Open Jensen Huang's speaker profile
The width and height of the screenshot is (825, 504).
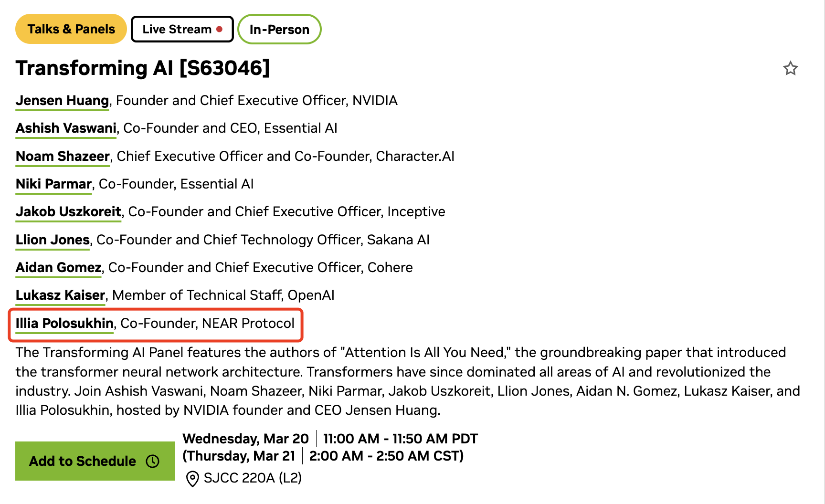[62, 101]
